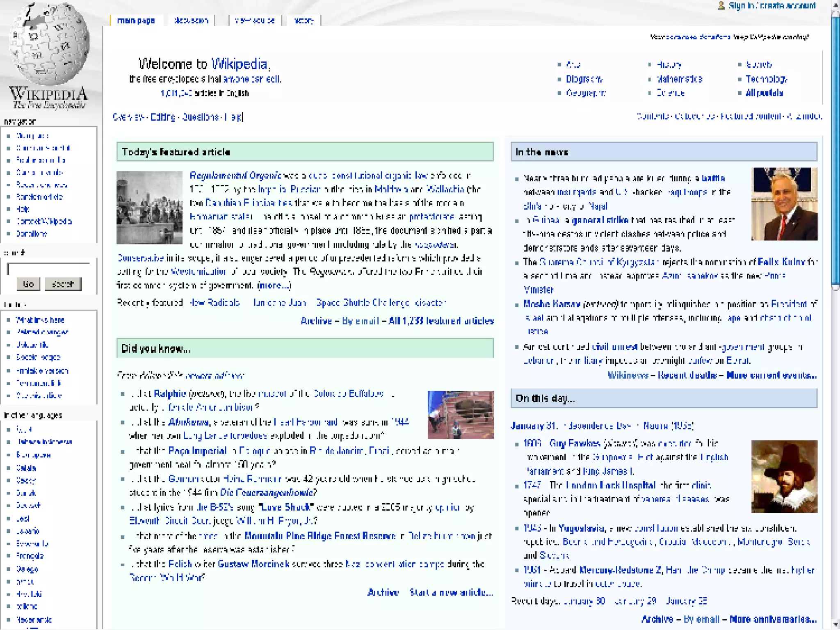Image resolution: width=840 pixels, height=630 pixels.
Task: Open the All portals link
Action: point(764,93)
